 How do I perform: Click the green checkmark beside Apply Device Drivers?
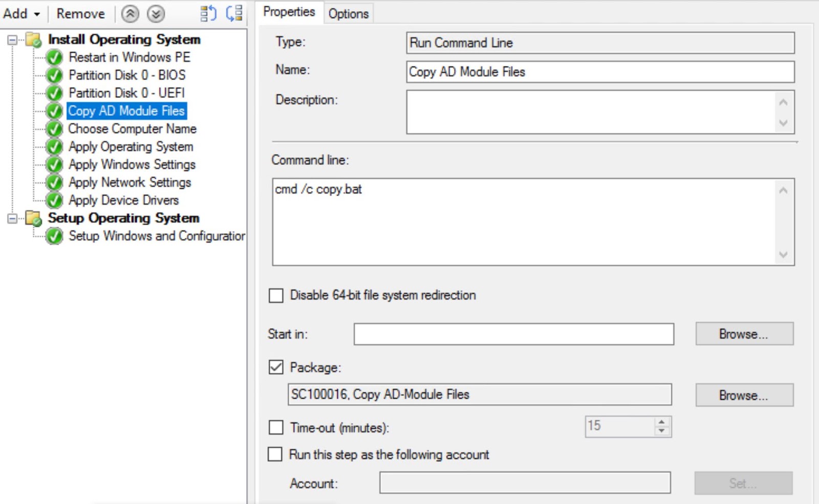pyautogui.click(x=54, y=200)
